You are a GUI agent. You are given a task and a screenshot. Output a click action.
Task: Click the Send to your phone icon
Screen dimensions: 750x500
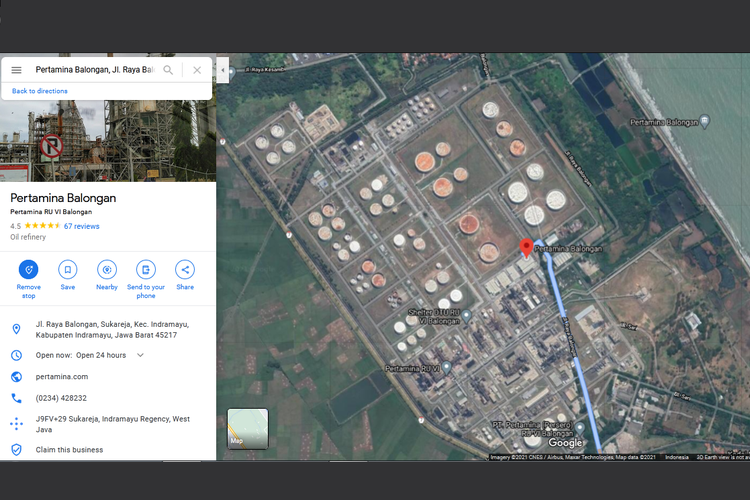pyautogui.click(x=146, y=269)
